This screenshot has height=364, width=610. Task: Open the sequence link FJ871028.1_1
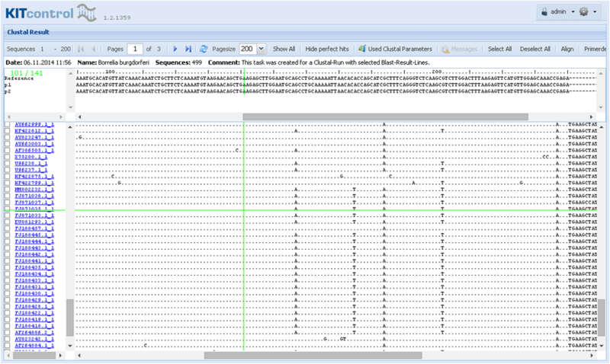click(34, 196)
